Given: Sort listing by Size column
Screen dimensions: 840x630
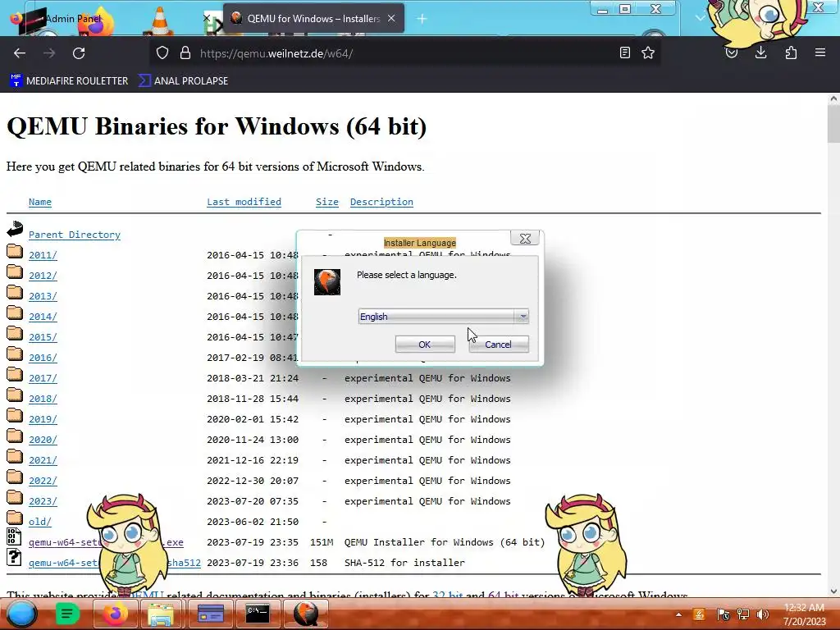Looking at the screenshot, I should pyautogui.click(x=326, y=202).
